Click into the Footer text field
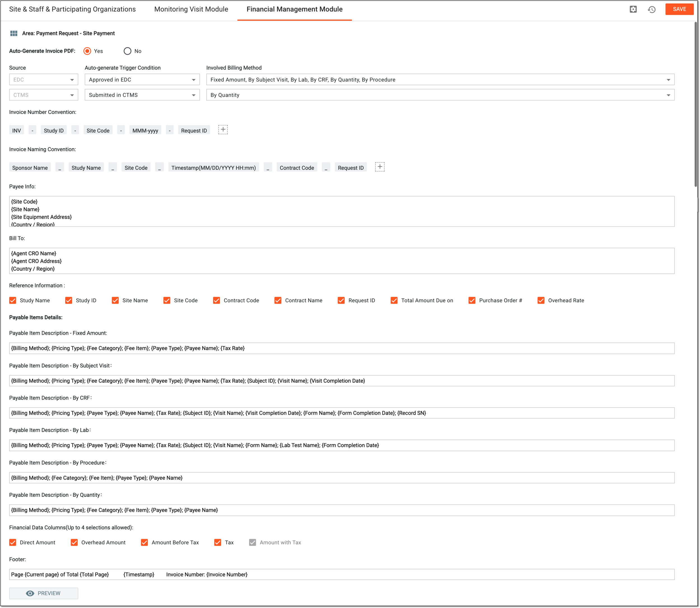Viewport: 700px width, 608px height. click(342, 574)
